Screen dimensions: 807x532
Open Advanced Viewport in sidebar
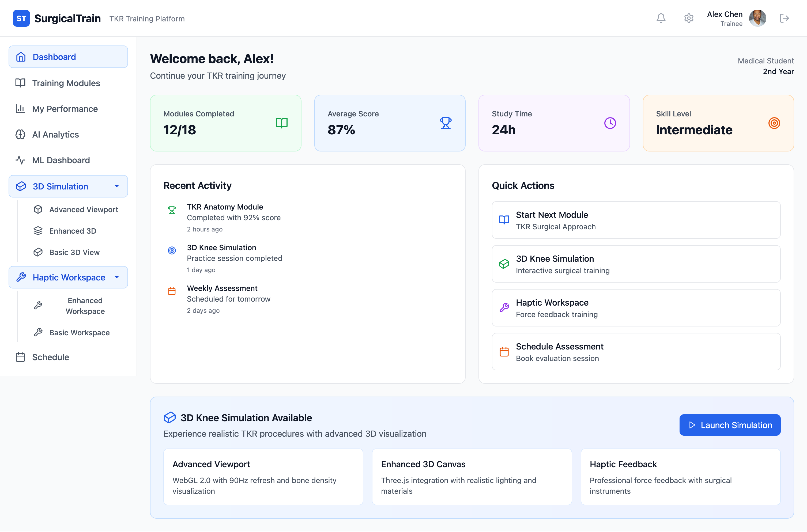pyautogui.click(x=84, y=210)
